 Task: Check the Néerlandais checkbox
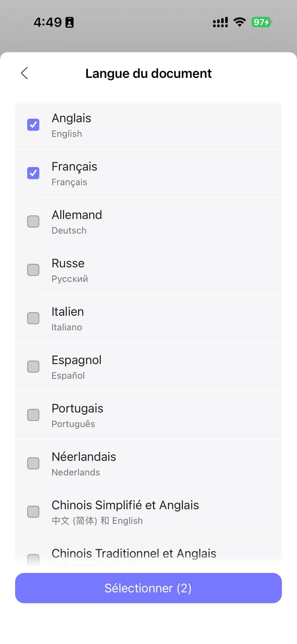(33, 464)
